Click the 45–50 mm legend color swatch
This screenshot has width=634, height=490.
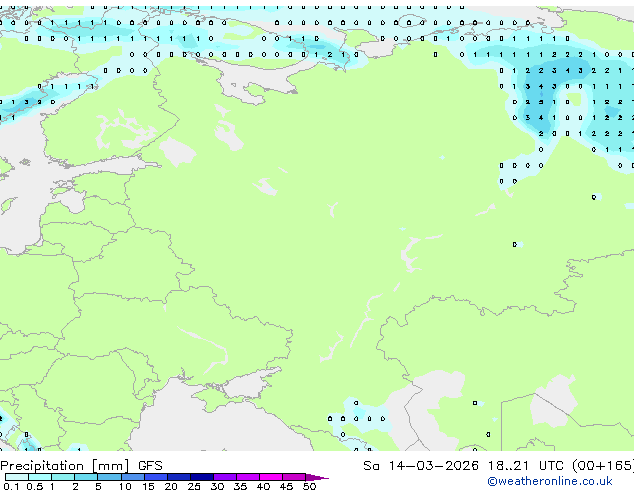point(294,477)
